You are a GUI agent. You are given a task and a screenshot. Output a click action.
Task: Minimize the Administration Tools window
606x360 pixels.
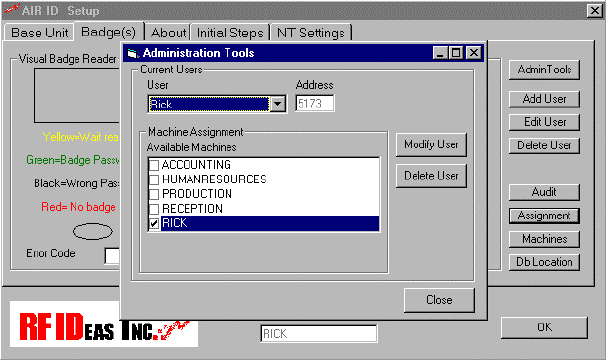point(440,53)
